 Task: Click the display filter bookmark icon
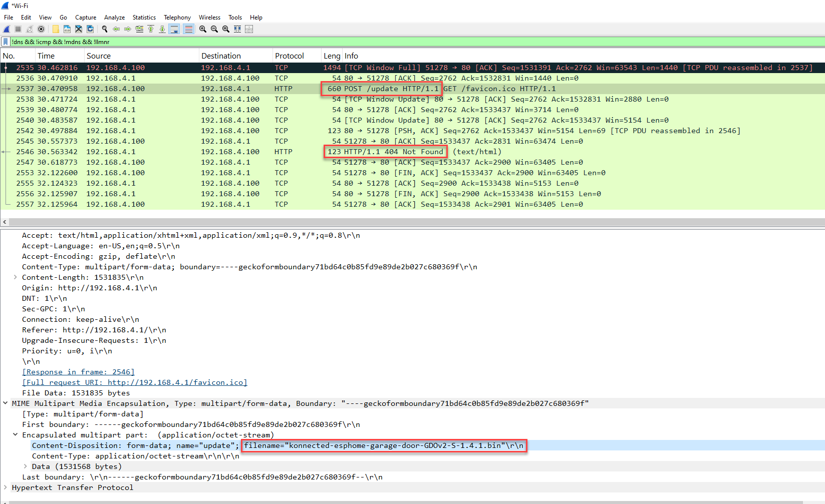(6, 42)
